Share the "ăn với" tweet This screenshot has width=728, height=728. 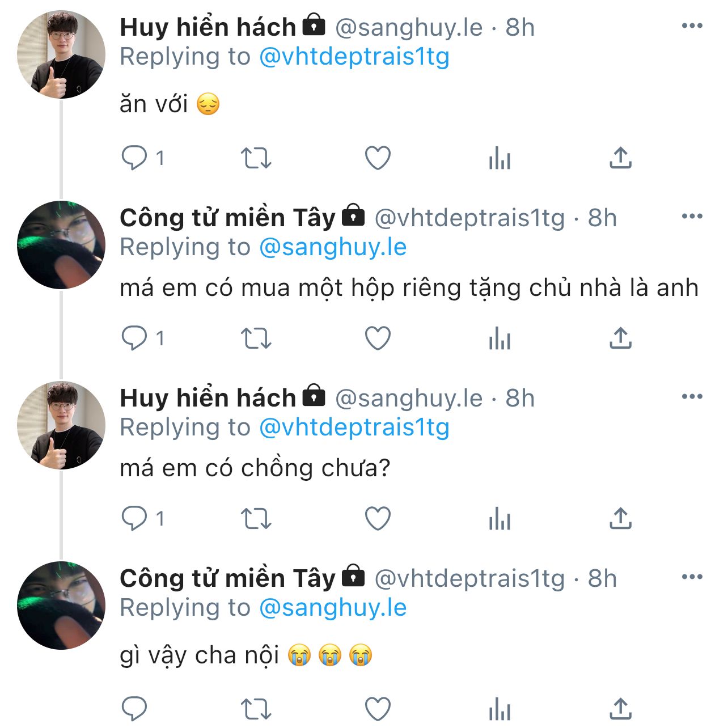(620, 158)
